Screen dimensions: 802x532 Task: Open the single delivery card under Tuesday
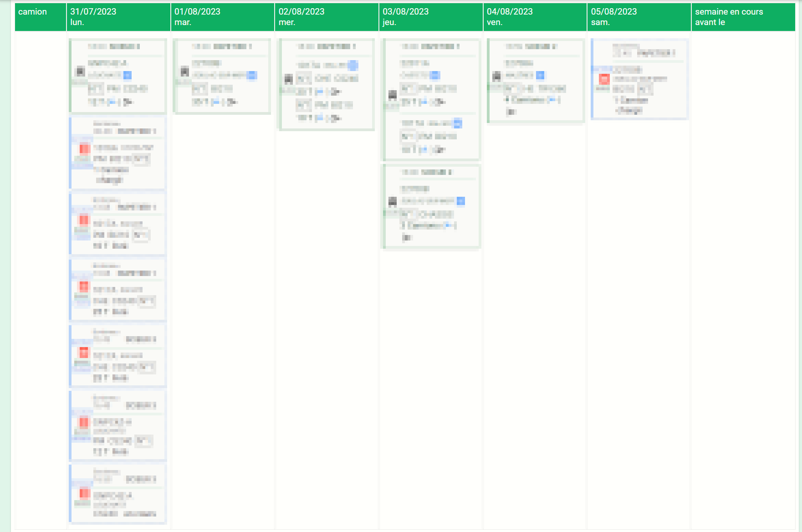pyautogui.click(x=222, y=76)
